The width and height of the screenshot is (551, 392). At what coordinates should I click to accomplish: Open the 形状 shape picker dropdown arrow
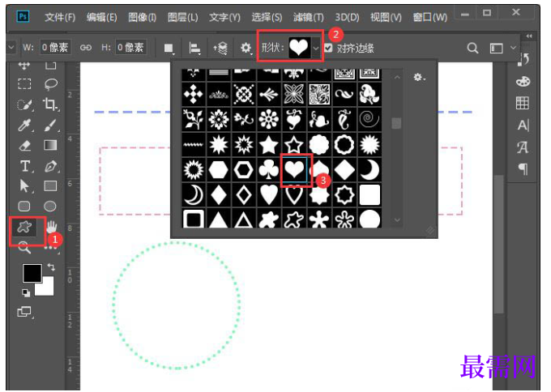[x=316, y=48]
